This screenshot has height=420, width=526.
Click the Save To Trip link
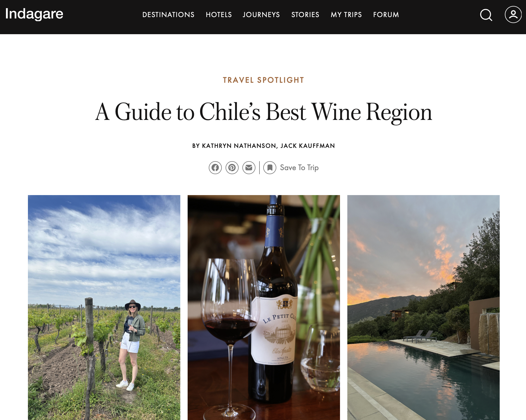pos(299,168)
